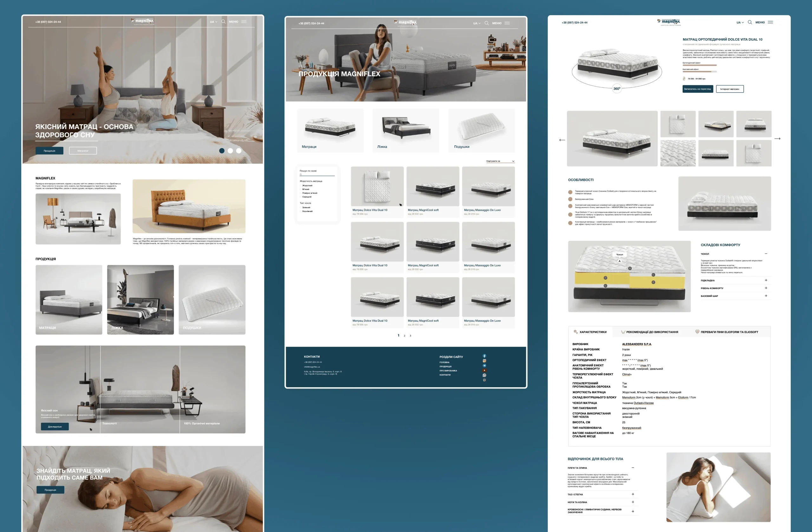Image resolution: width=812 pixels, height=532 pixels.
Task: Enable the Жорсткий firmness filter checkbox
Action: pyautogui.click(x=301, y=185)
